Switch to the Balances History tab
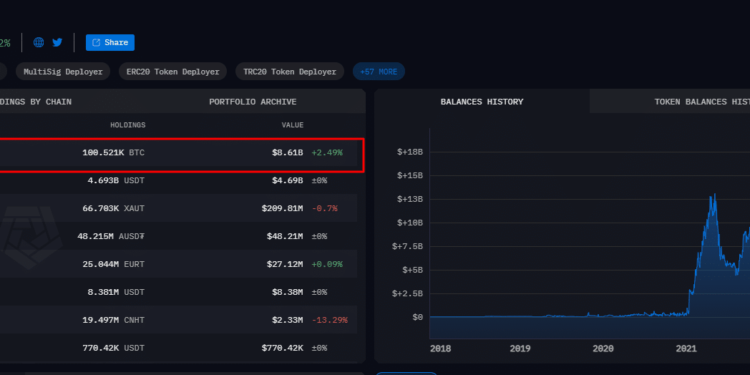The image size is (750, 375). point(482,101)
